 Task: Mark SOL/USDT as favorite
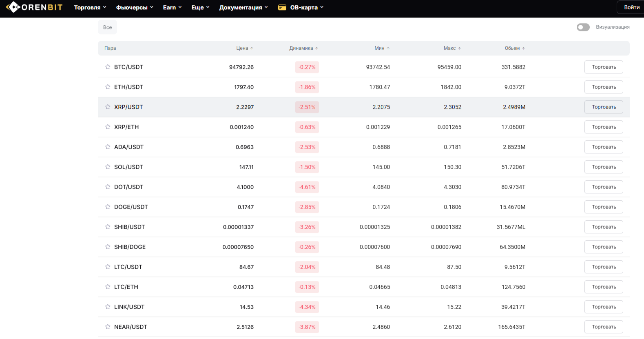(108, 166)
